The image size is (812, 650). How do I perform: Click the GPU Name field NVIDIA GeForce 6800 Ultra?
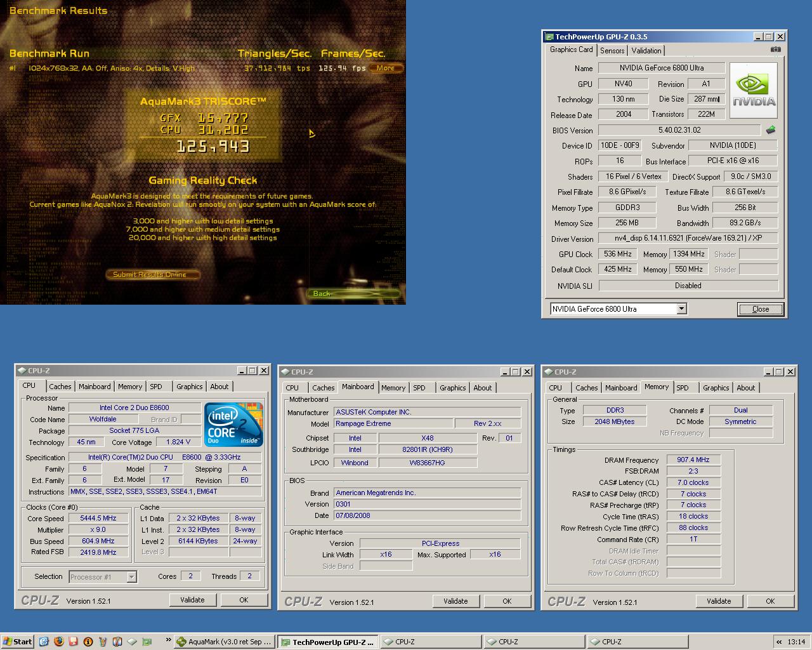point(662,68)
